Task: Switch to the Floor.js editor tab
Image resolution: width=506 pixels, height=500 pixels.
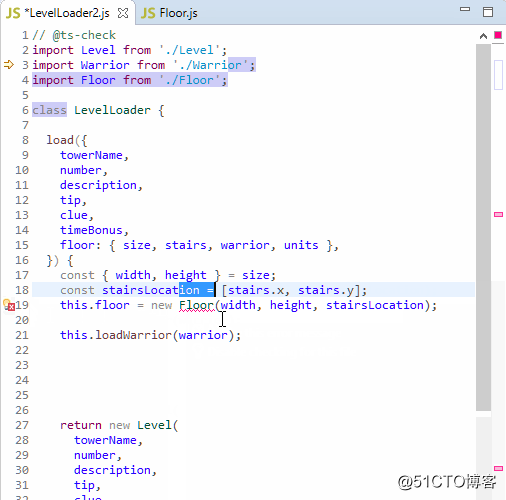Action: (169, 13)
